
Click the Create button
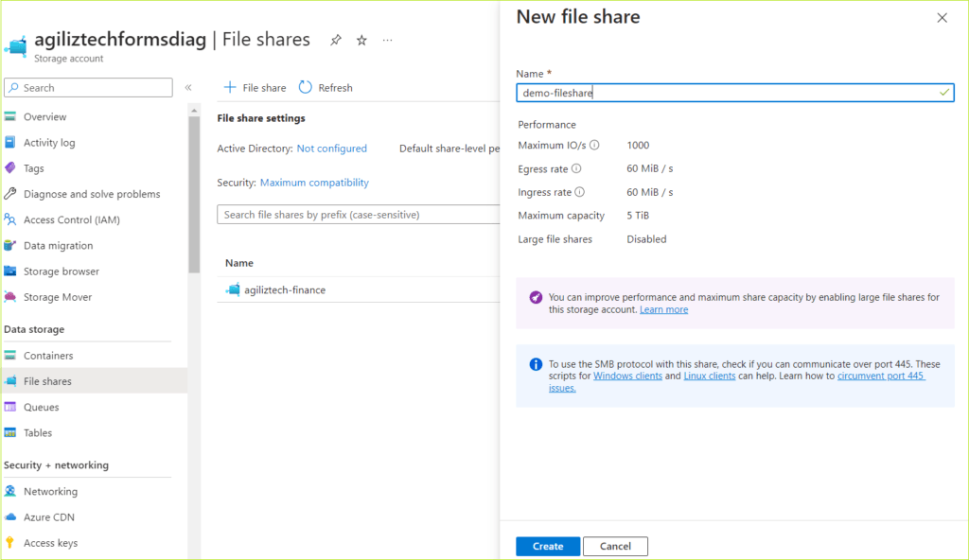click(x=547, y=546)
